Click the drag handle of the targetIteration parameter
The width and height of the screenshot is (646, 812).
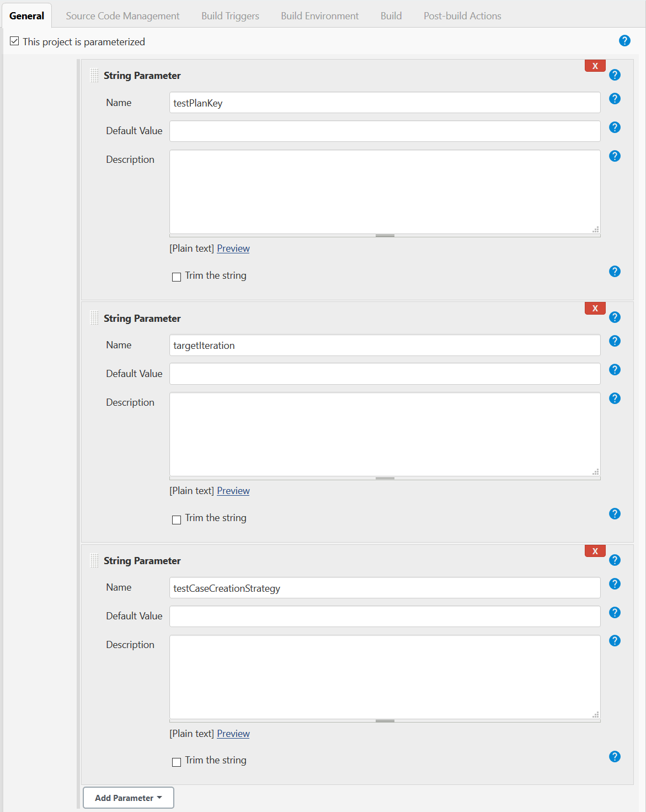[94, 319]
